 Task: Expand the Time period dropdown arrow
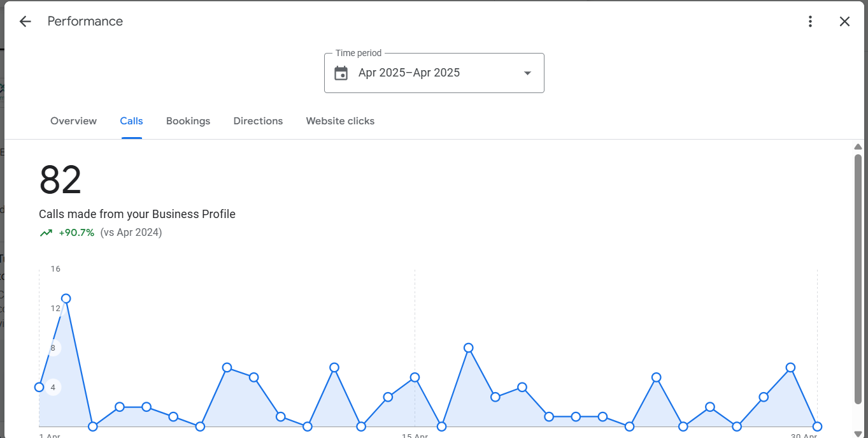click(527, 73)
